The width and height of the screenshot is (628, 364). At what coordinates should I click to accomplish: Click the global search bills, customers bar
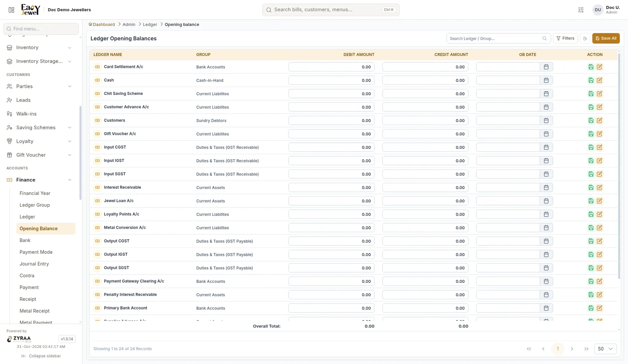click(331, 10)
